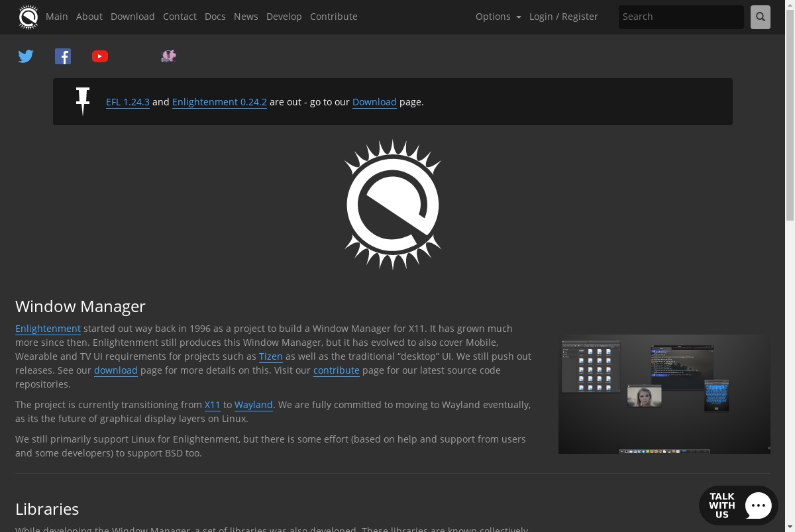Expand the Options dropdown menu

click(498, 17)
